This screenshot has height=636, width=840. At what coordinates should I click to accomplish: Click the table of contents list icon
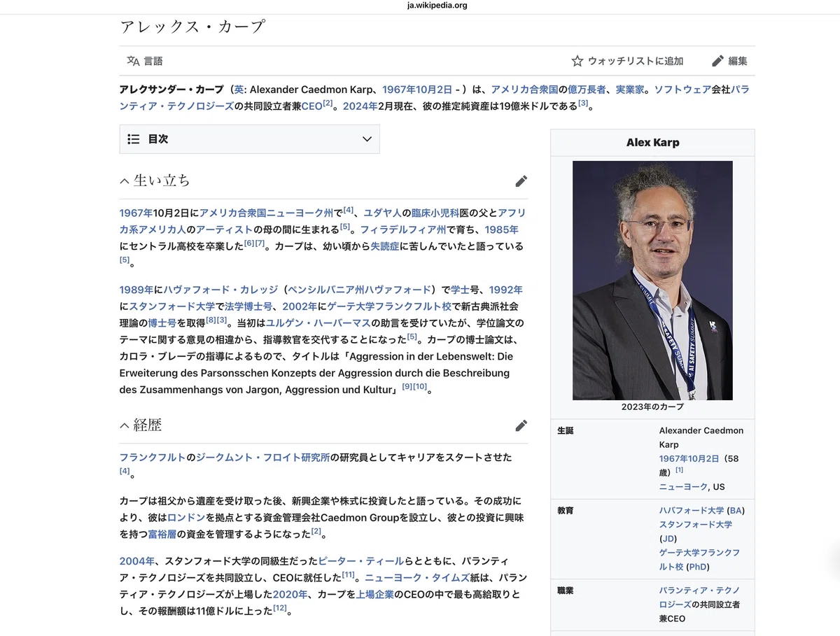click(x=134, y=139)
